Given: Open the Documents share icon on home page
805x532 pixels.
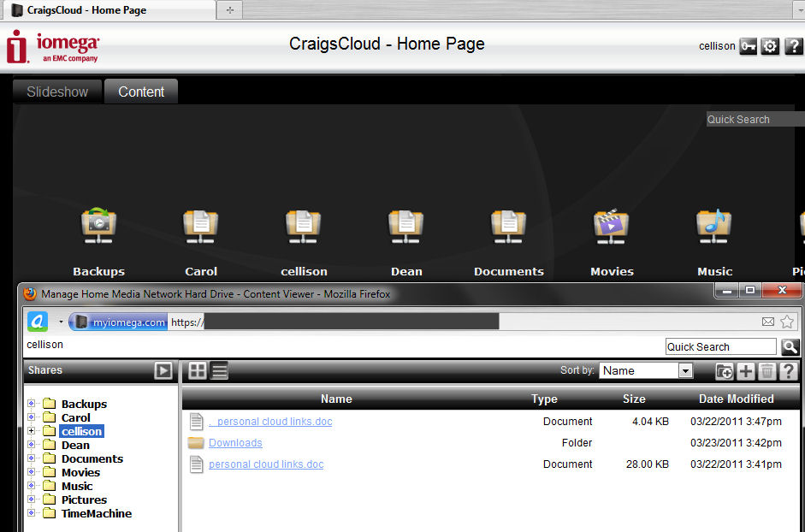Looking at the screenshot, I should [508, 226].
